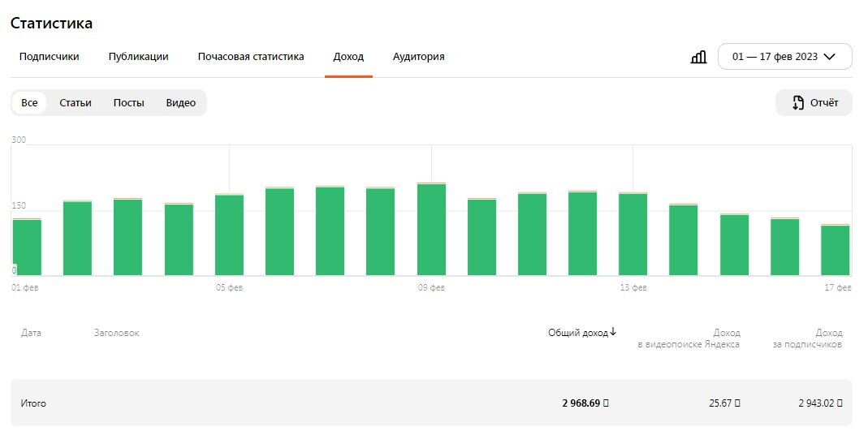This screenshot has height=431, width=868.
Task: Open the 01 — 17 фев 2023 date dropdown
Action: 784,57
